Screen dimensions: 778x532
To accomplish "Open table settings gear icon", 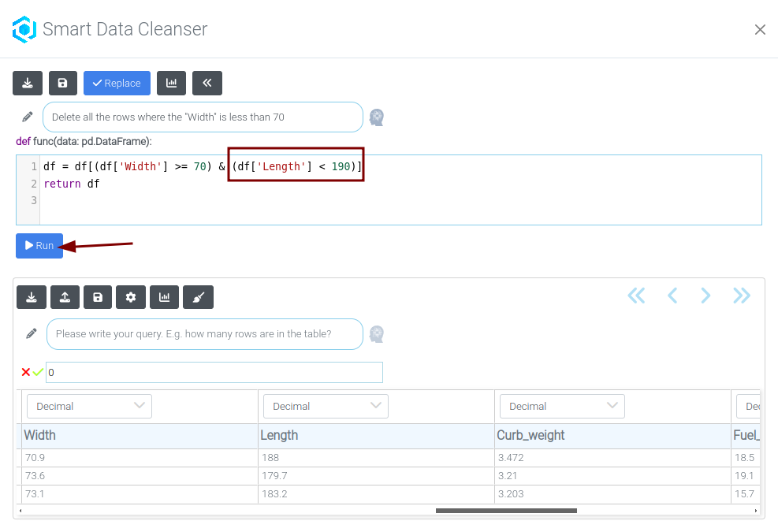I will [131, 297].
